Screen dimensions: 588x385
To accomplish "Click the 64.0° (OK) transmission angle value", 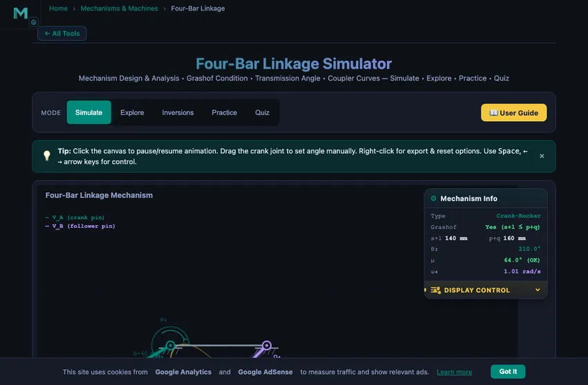I will coord(522,260).
